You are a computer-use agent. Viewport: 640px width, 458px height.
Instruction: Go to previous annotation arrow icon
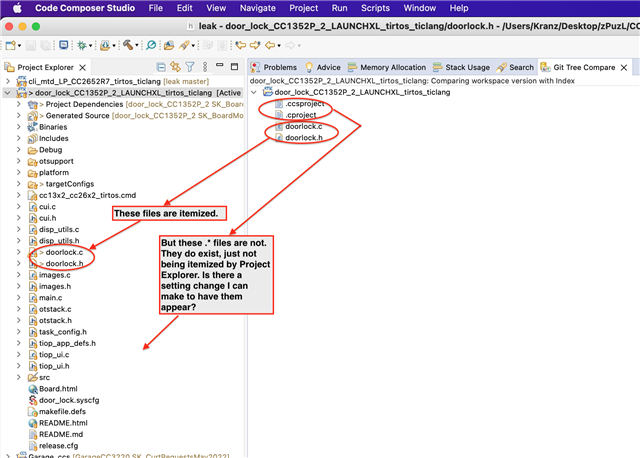(x=241, y=45)
